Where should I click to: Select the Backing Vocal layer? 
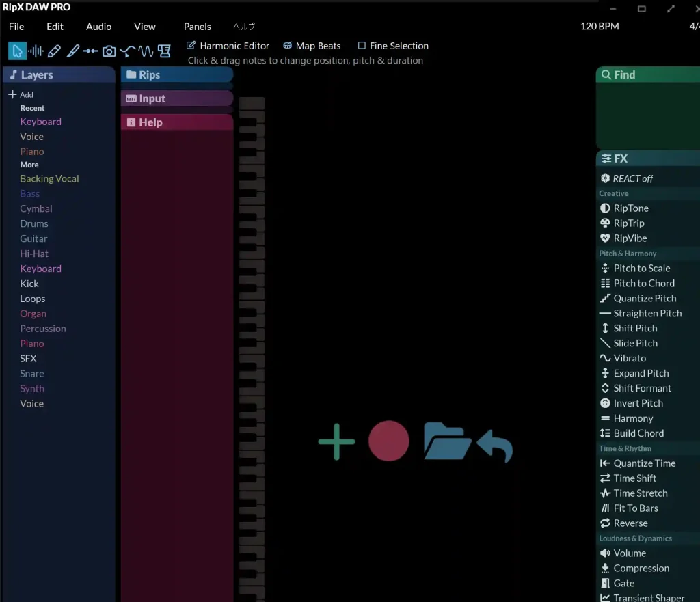[x=49, y=179]
